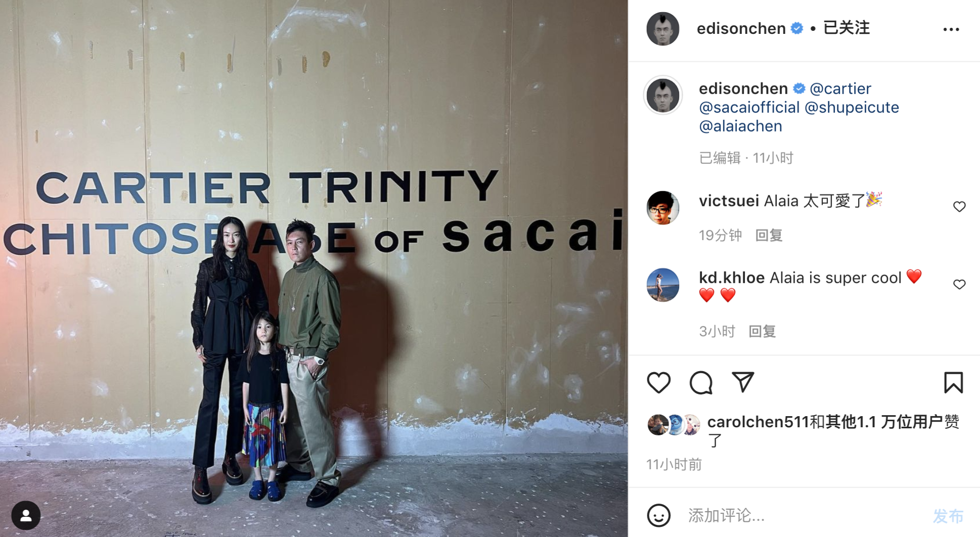Like victsuei's comment heart
This screenshot has width=980, height=537.
pos(959,206)
